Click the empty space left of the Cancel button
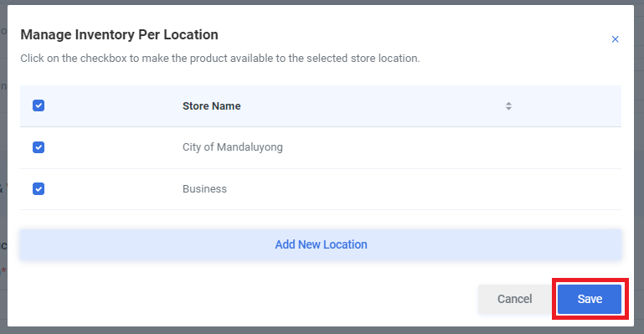The image size is (644, 334). pyautogui.click(x=246, y=299)
